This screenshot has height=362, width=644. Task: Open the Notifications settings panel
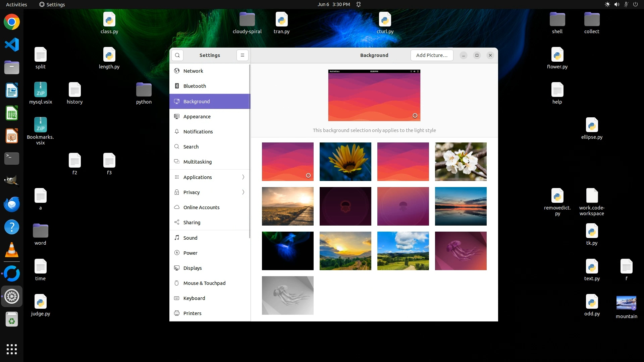click(198, 132)
